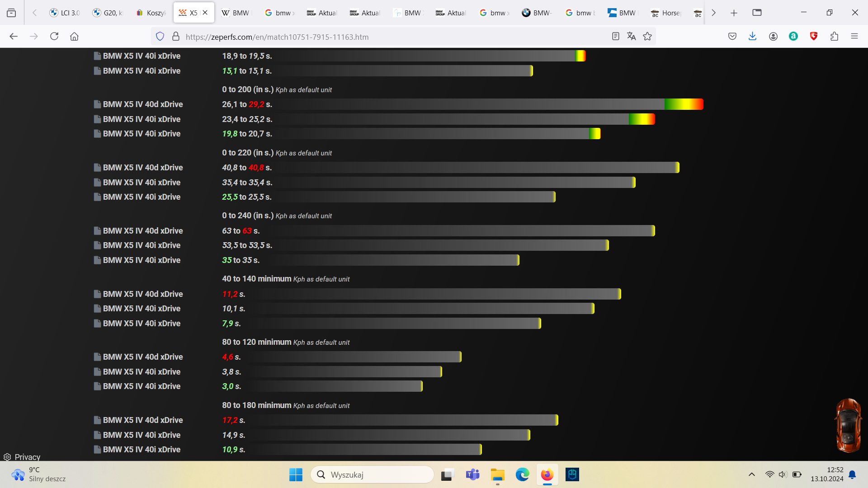Open a new browser tab

pos(734,13)
